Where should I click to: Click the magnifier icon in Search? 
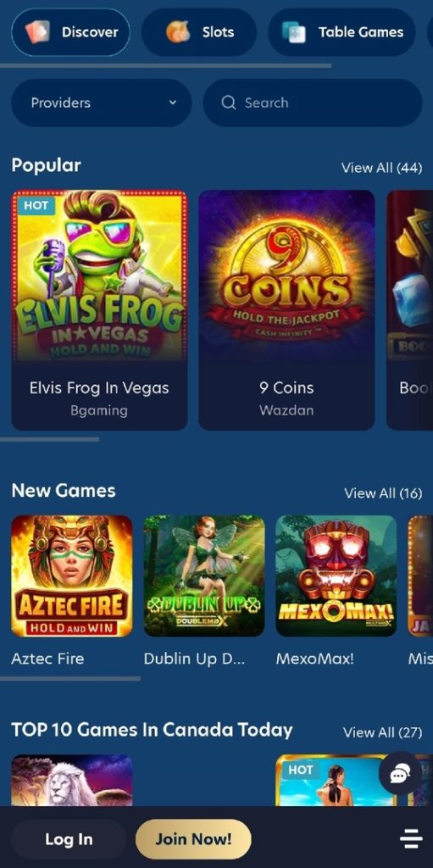(228, 103)
